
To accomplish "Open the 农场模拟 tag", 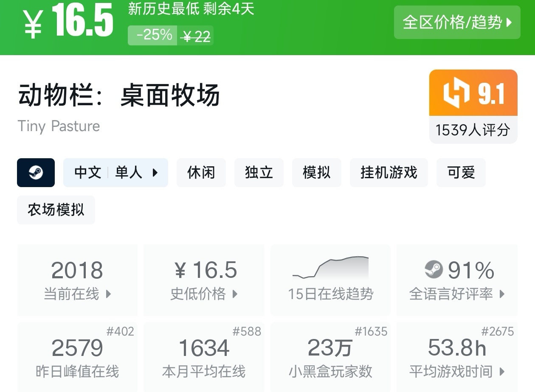I will (56, 210).
